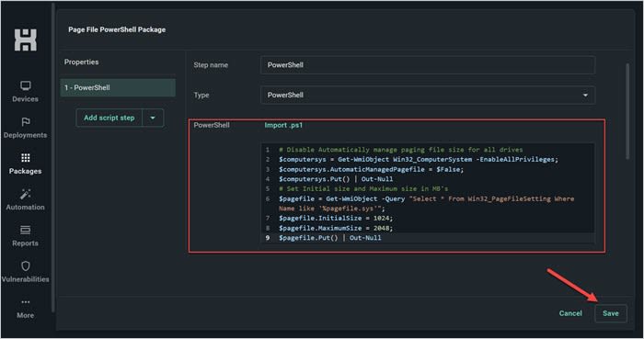The width and height of the screenshot is (644, 339).
Task: Select the 1 - PowerShell step
Action: pyautogui.click(x=118, y=87)
